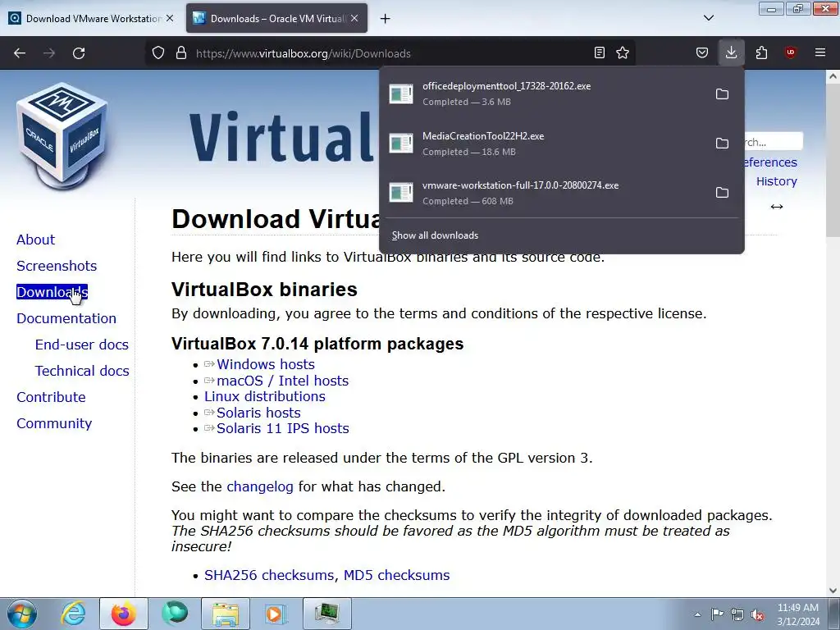
Task: Download the Solaris 11 IPS hosts package
Action: [283, 428]
